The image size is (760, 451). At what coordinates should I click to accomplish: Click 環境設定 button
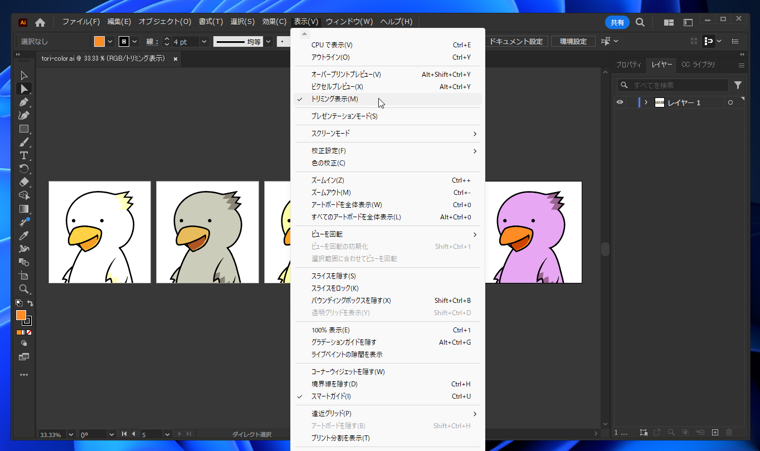click(573, 42)
